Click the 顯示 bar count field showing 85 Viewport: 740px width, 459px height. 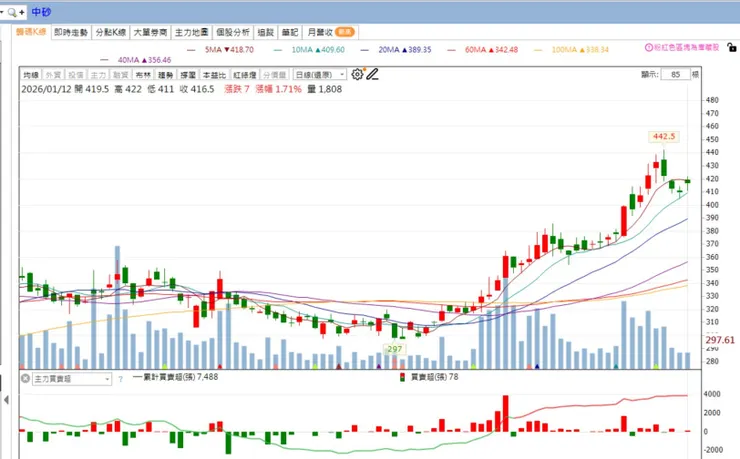[x=675, y=75]
